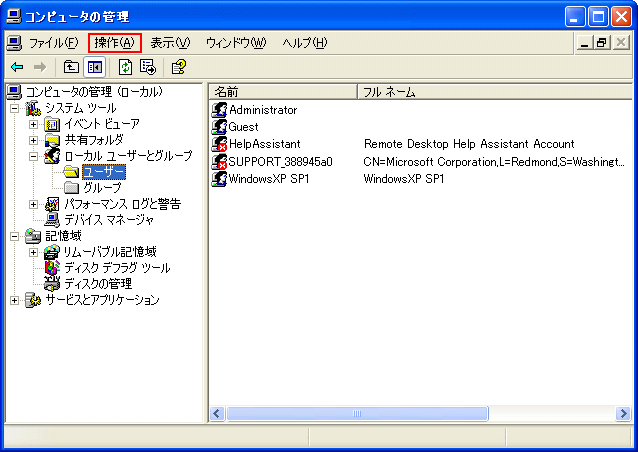The width and height of the screenshot is (638, 452).
Task: Click the Up one level folder icon
Action: 71,67
